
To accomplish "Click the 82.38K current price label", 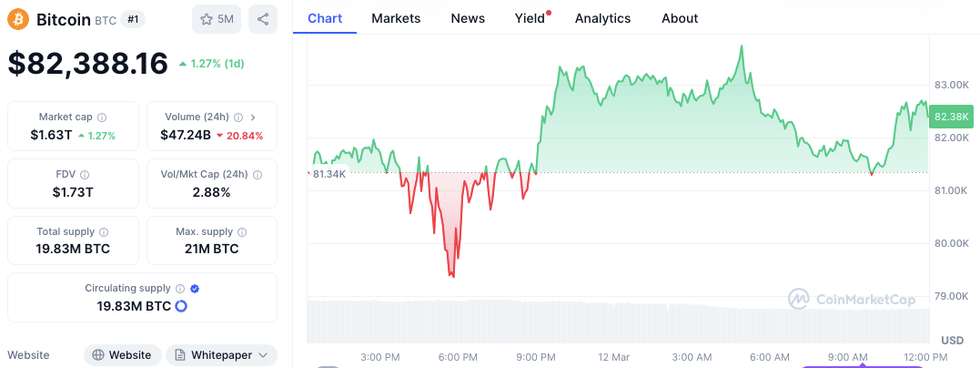I will click(x=952, y=117).
